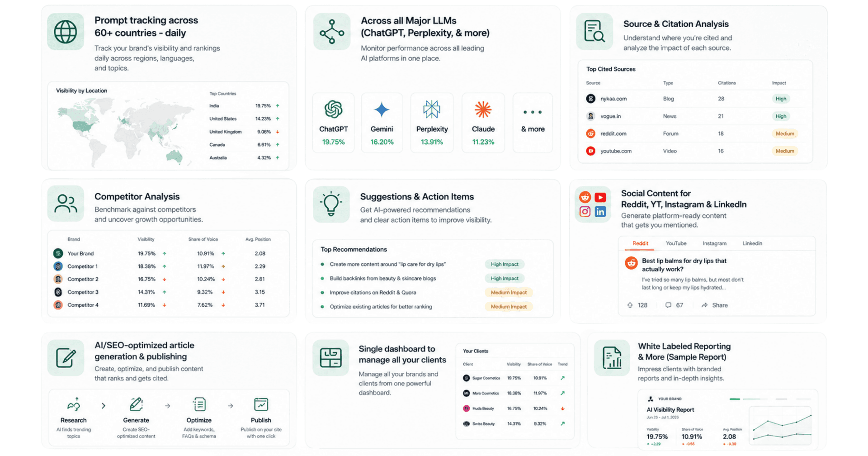Click the Share button on the Reddit post
Image resolution: width=868 pixels, height=456 pixels.
click(x=715, y=305)
